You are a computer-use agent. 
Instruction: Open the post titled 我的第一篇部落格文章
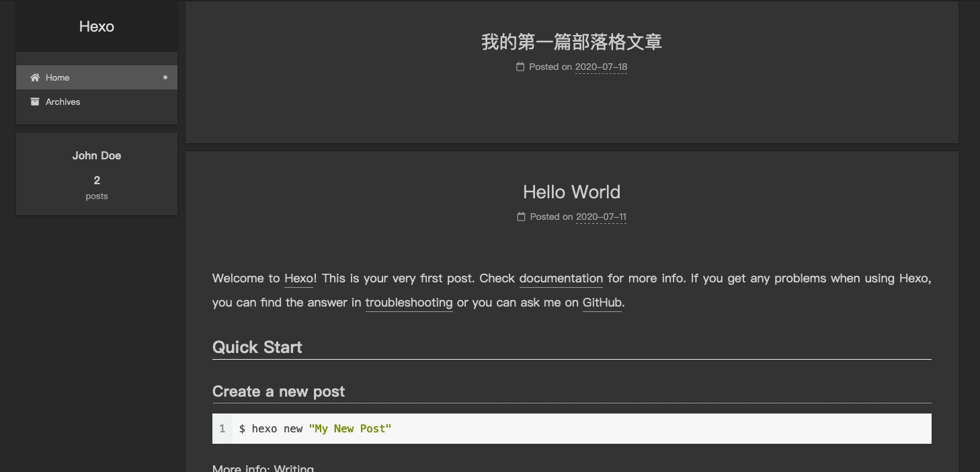tap(571, 42)
